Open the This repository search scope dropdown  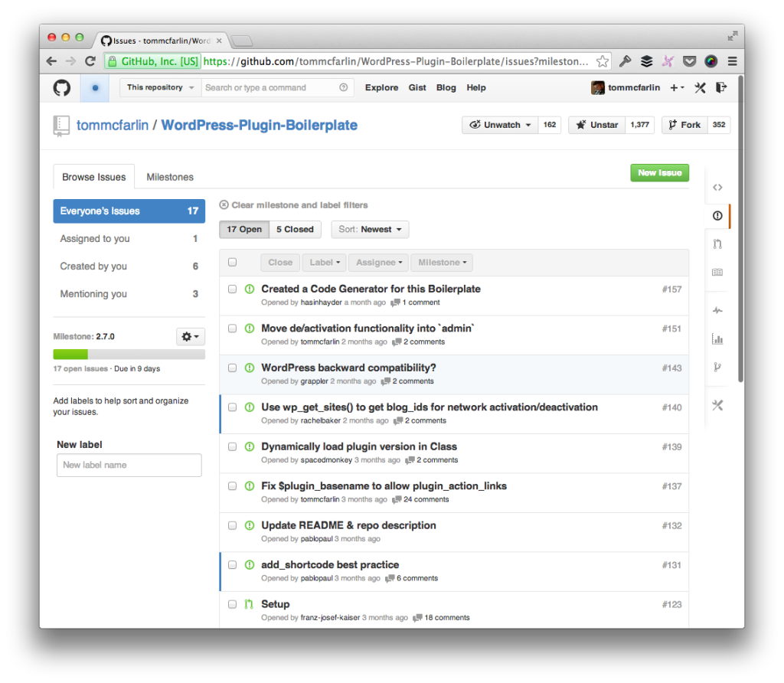161,87
